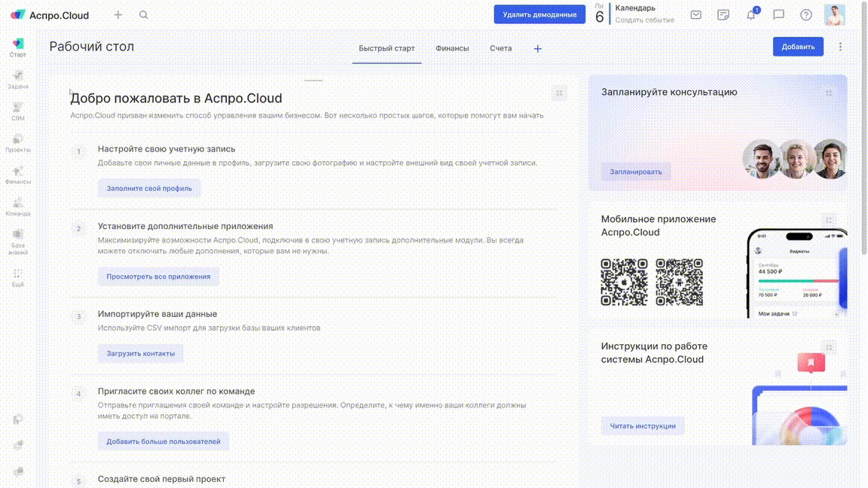The width and height of the screenshot is (868, 488).
Task: Click the blue Добавить button
Action: coord(798,47)
